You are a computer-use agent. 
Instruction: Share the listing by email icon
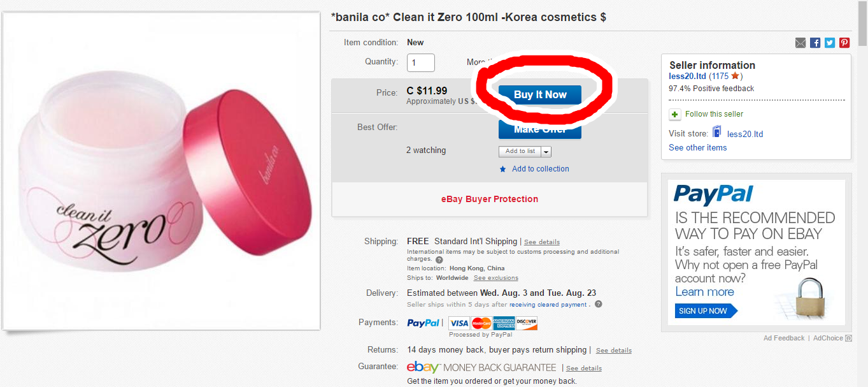(800, 43)
